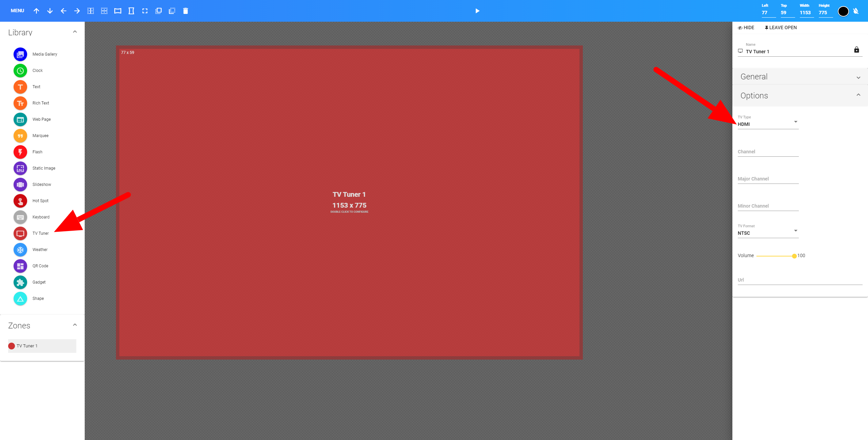Click the bring to front icon
868x440 pixels.
tap(158, 11)
